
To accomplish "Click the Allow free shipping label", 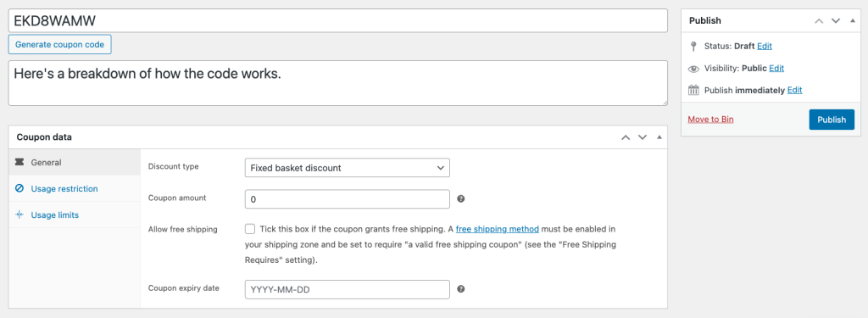I will pos(183,229).
